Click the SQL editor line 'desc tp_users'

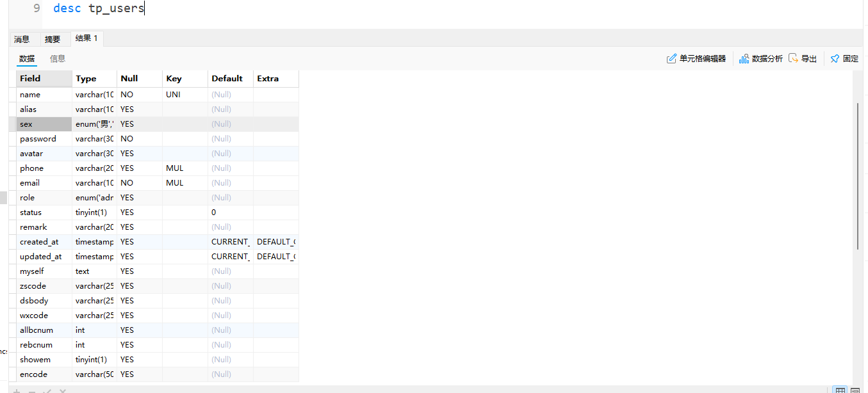[99, 8]
